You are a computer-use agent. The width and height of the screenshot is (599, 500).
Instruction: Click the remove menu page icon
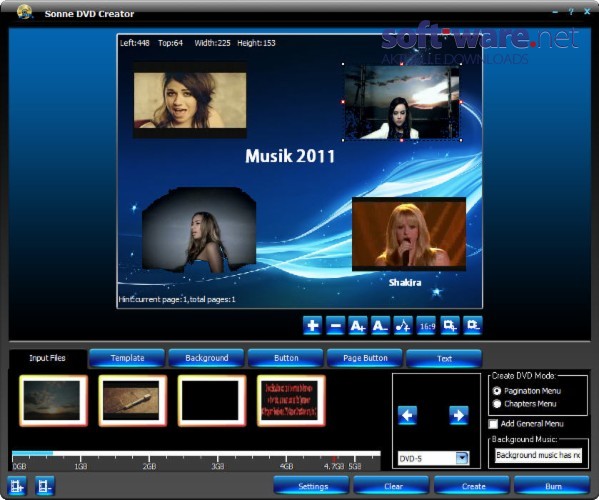coord(473,326)
